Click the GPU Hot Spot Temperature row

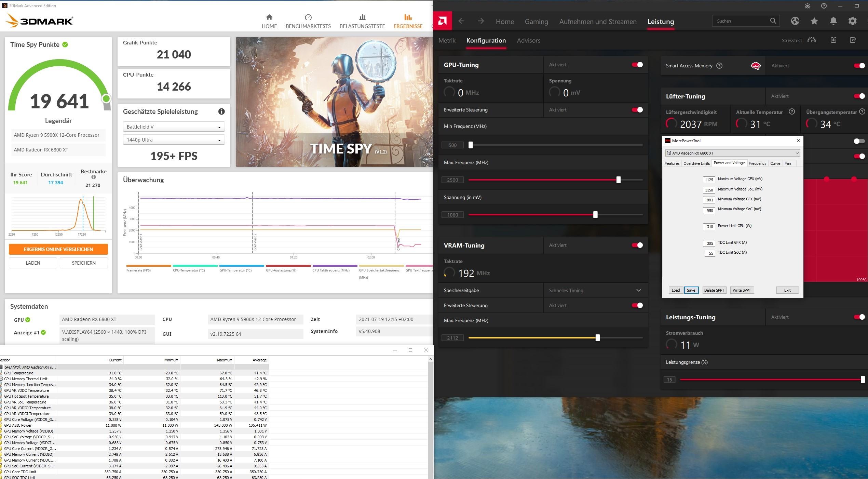coord(134,396)
